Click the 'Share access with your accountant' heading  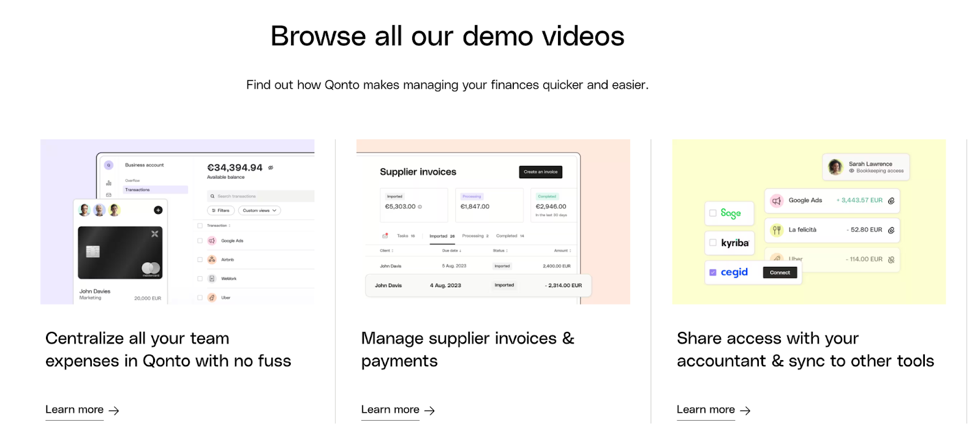pyautogui.click(x=805, y=350)
